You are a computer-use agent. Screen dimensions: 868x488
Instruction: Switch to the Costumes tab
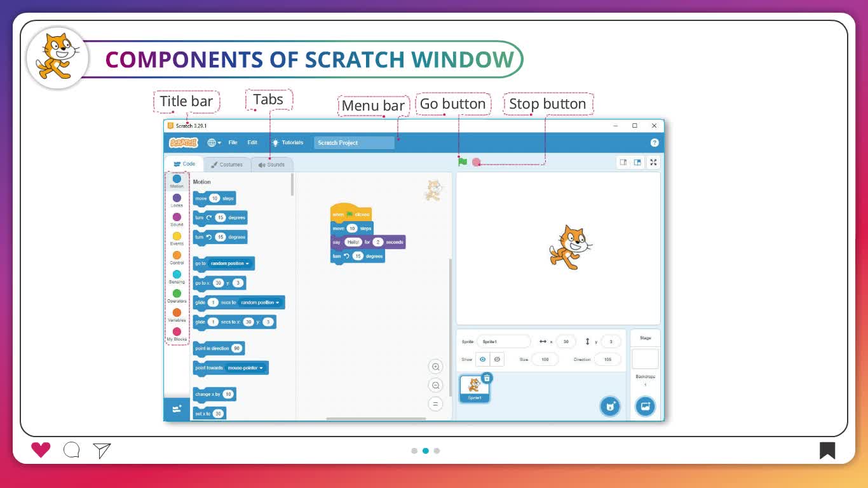(x=227, y=165)
